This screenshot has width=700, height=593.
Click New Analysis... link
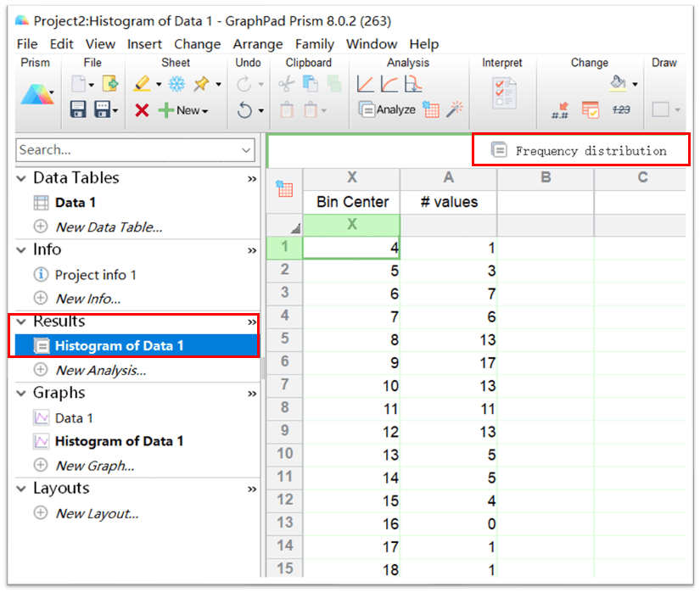click(x=100, y=370)
